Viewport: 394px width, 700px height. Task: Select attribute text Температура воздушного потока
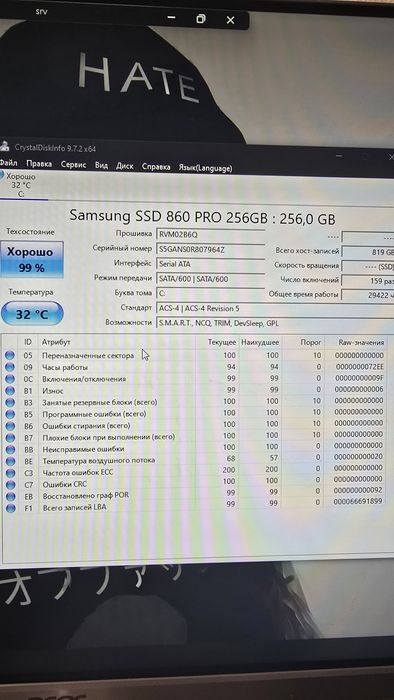pyautogui.click(x=99, y=460)
